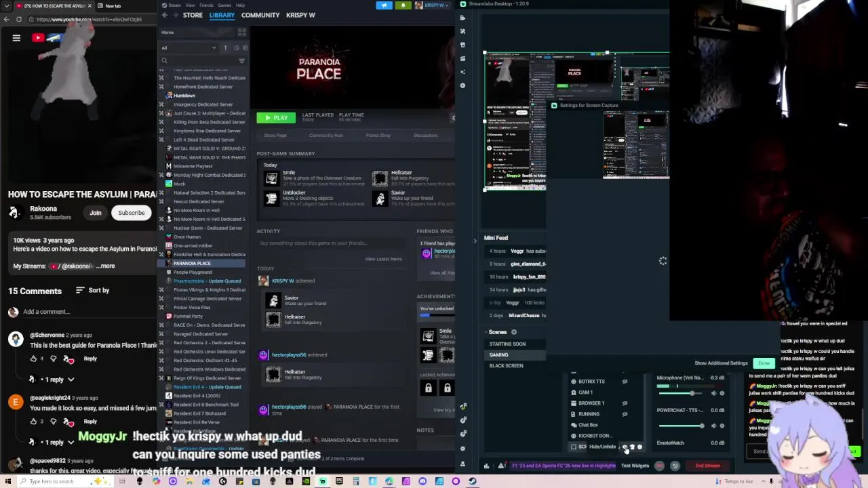Open Task View in the taskbar

(x=122, y=481)
